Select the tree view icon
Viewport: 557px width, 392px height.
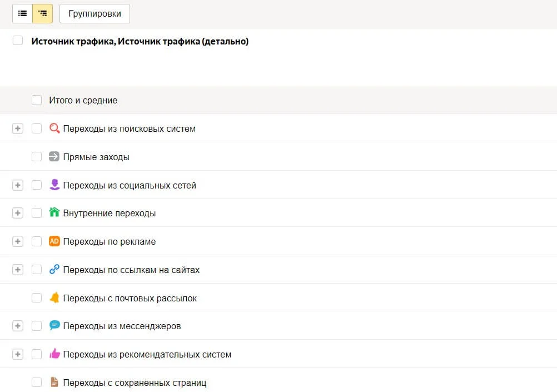coord(43,13)
